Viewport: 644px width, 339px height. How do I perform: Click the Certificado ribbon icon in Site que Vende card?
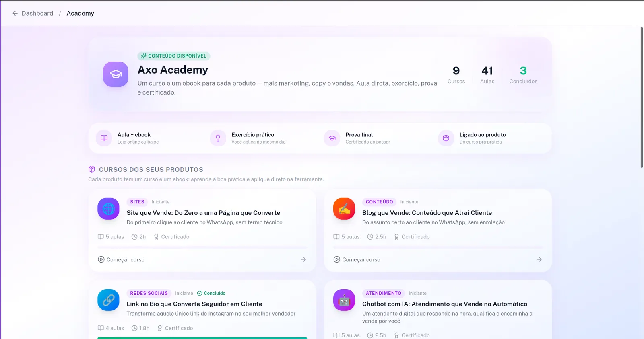click(156, 237)
